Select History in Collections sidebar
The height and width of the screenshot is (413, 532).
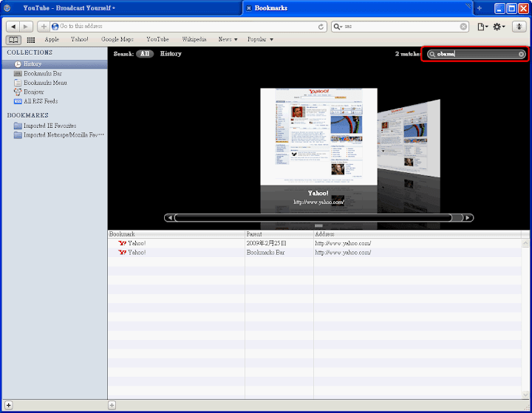[55, 64]
